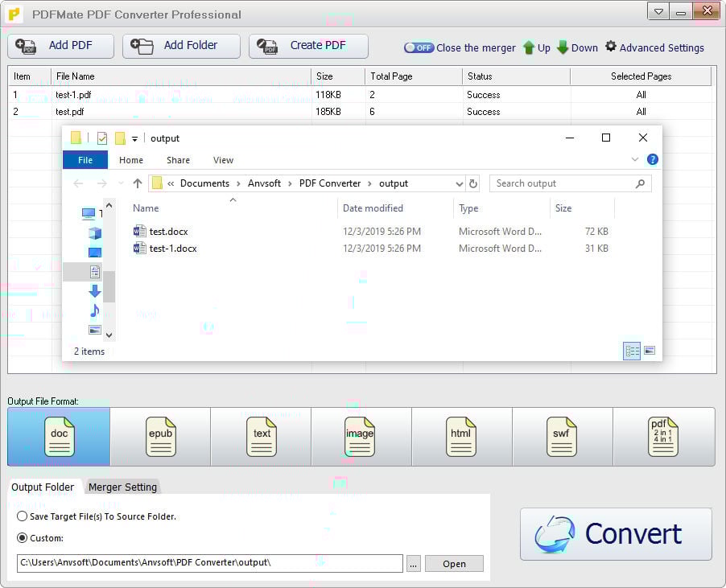Click the Add PDF button
Image resolution: width=726 pixels, height=588 pixels.
(x=60, y=46)
